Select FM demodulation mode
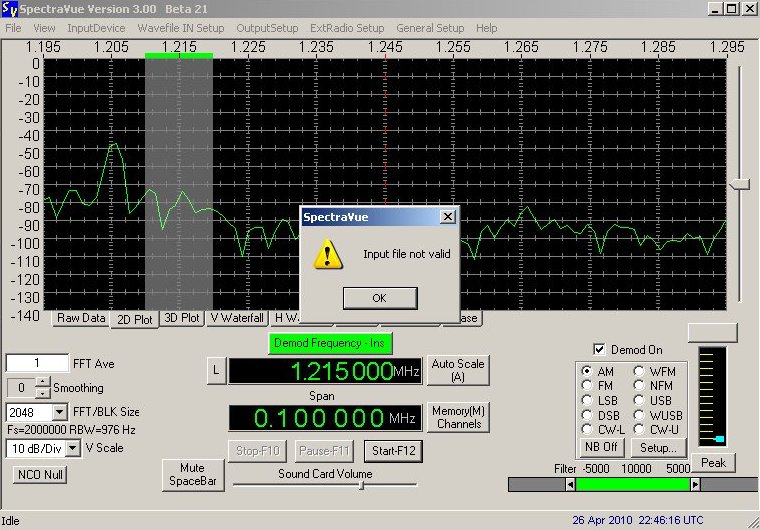This screenshot has width=760, height=530. pos(587,385)
